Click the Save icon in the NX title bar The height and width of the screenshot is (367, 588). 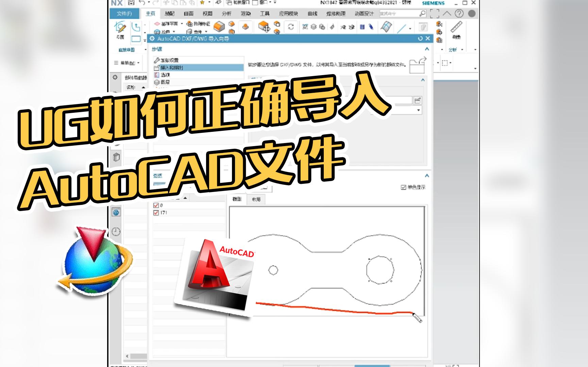click(x=131, y=3)
